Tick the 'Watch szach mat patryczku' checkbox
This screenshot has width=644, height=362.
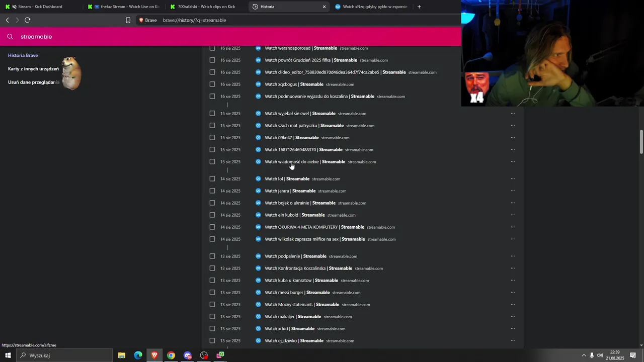pyautogui.click(x=212, y=126)
